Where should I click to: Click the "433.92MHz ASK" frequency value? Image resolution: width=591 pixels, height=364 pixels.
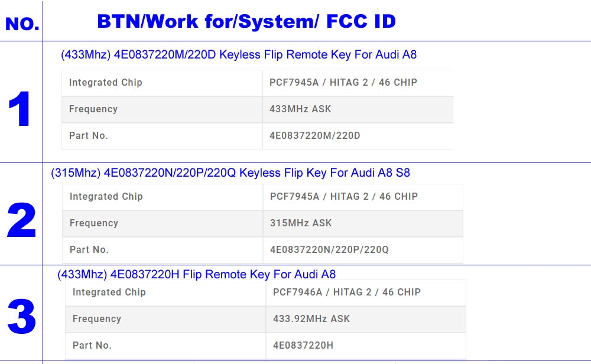pyautogui.click(x=311, y=319)
